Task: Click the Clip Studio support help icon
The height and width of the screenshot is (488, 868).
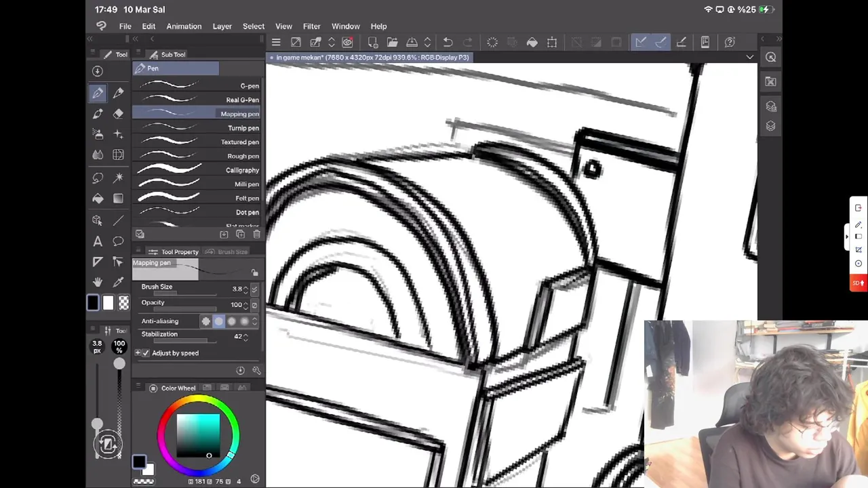Action: pos(730,42)
